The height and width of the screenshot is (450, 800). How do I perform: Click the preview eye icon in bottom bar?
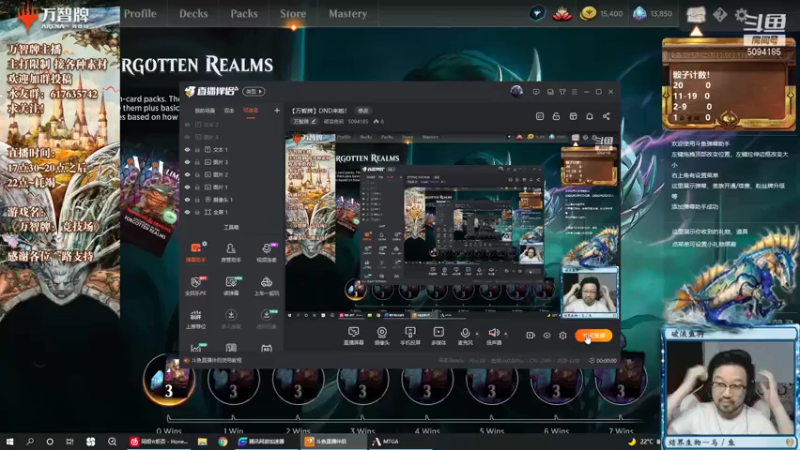[546, 335]
